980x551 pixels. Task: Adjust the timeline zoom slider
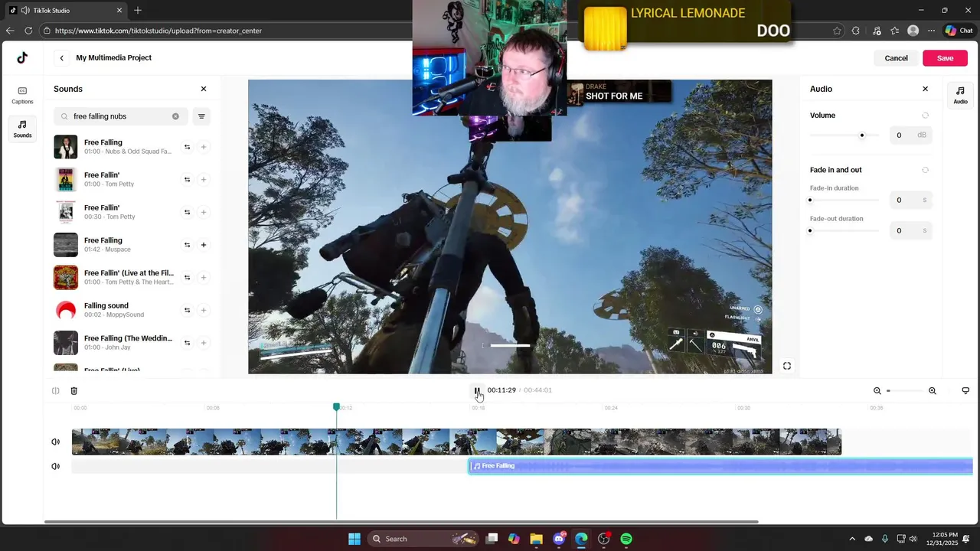pyautogui.click(x=904, y=391)
